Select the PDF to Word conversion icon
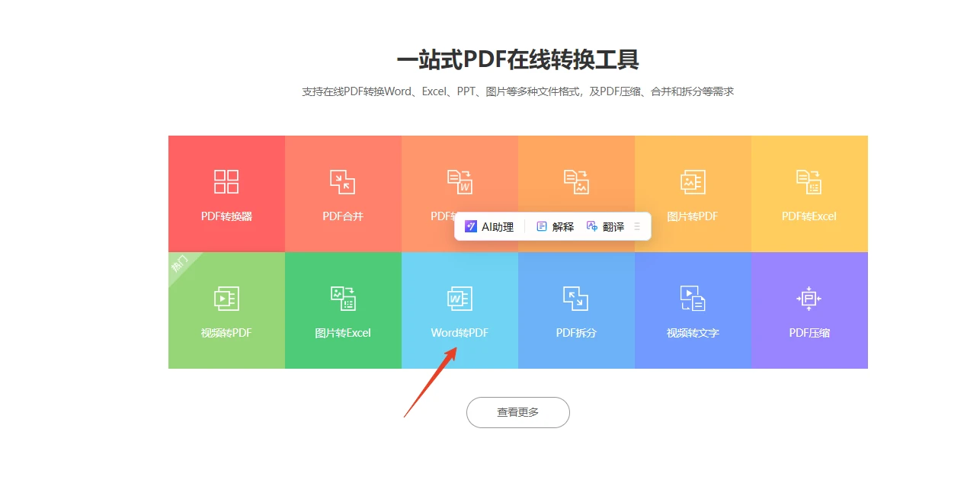Viewport: 980px width, 483px height. (460, 181)
